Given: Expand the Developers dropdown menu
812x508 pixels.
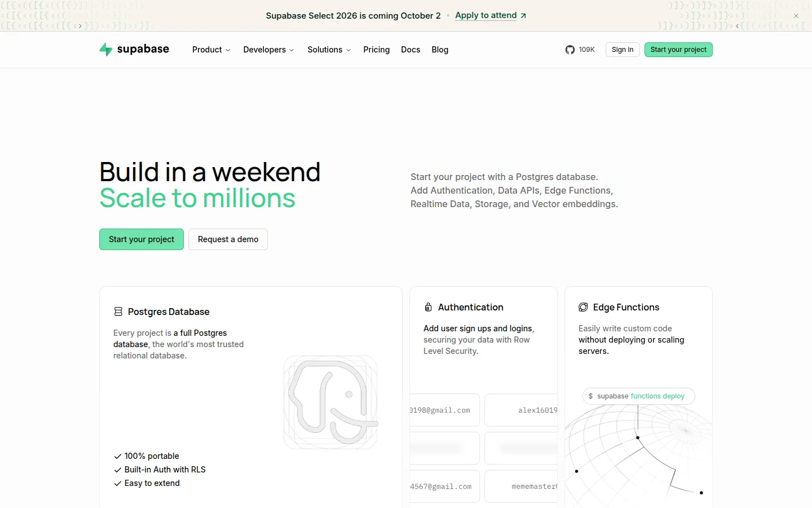Looking at the screenshot, I should pyautogui.click(x=269, y=50).
